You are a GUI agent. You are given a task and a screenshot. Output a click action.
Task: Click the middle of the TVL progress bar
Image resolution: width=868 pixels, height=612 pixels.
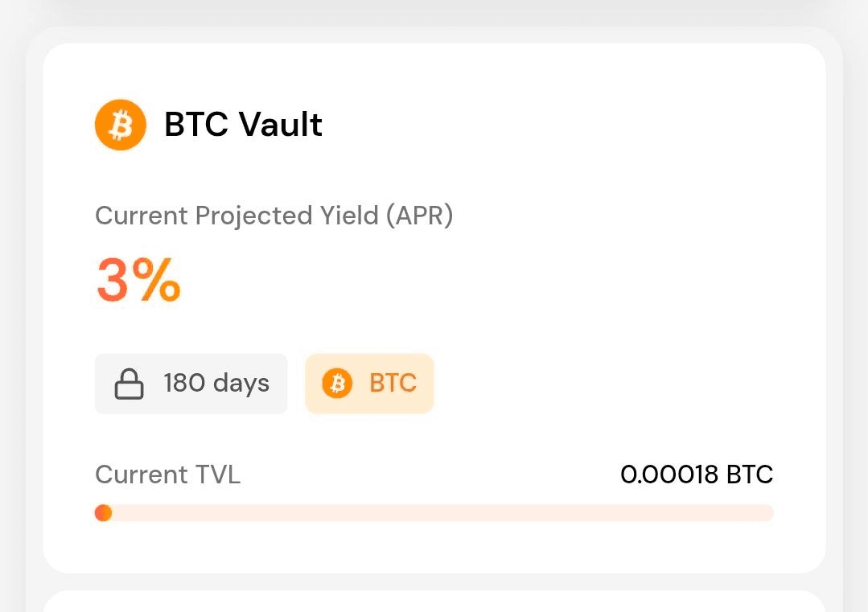[434, 513]
